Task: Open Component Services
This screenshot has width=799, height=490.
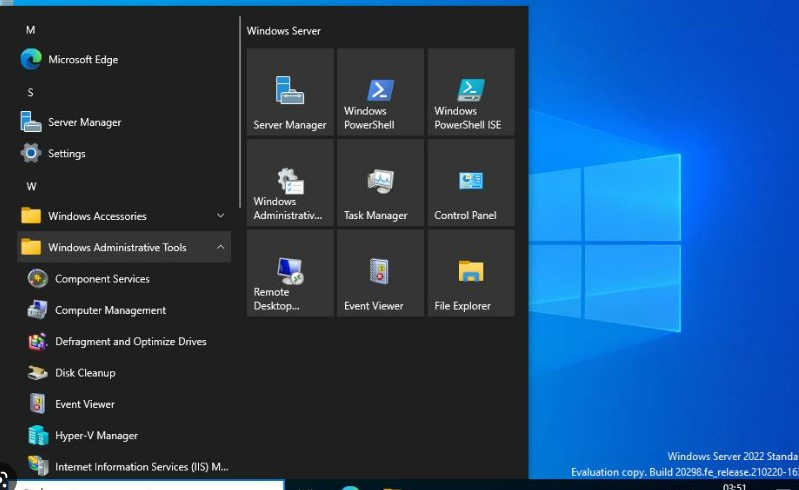Action: pos(124,279)
